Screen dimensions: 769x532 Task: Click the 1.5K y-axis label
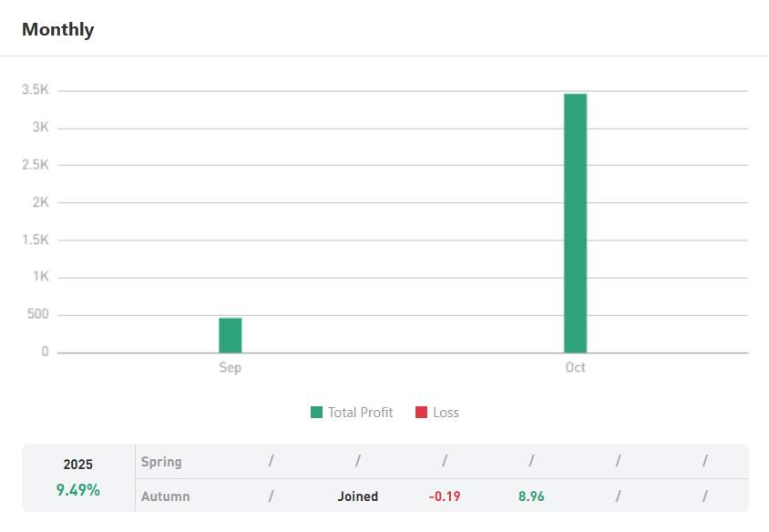point(35,240)
